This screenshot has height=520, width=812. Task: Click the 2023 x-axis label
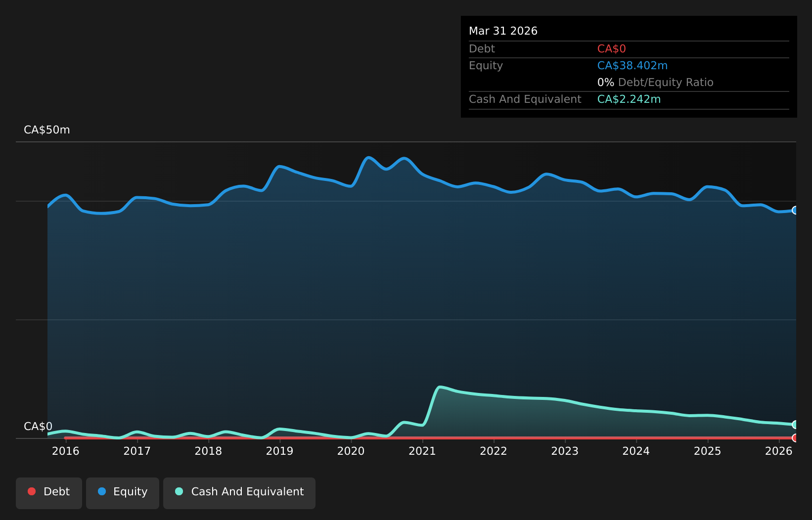tap(565, 451)
